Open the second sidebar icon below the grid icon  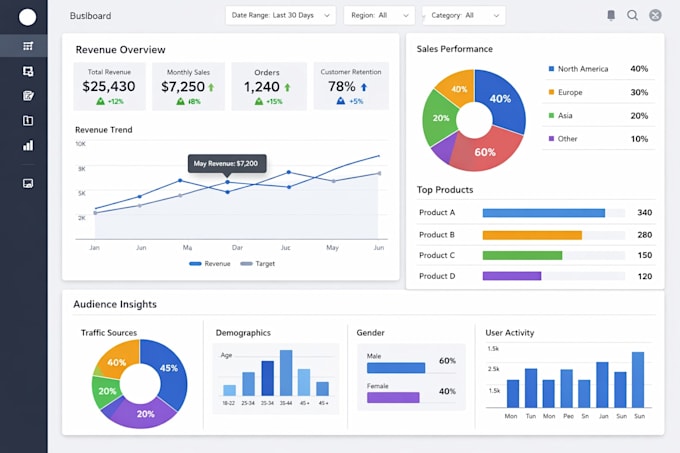pos(28,71)
